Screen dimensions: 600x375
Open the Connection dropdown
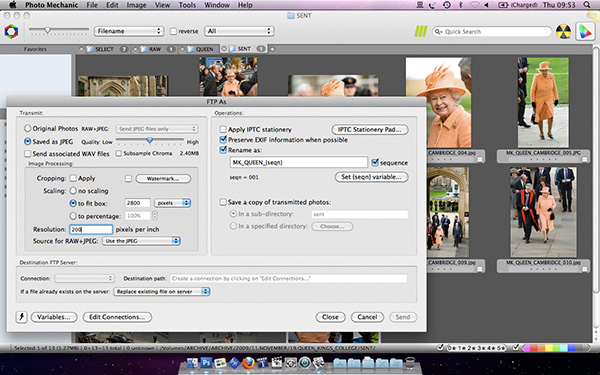click(x=84, y=278)
